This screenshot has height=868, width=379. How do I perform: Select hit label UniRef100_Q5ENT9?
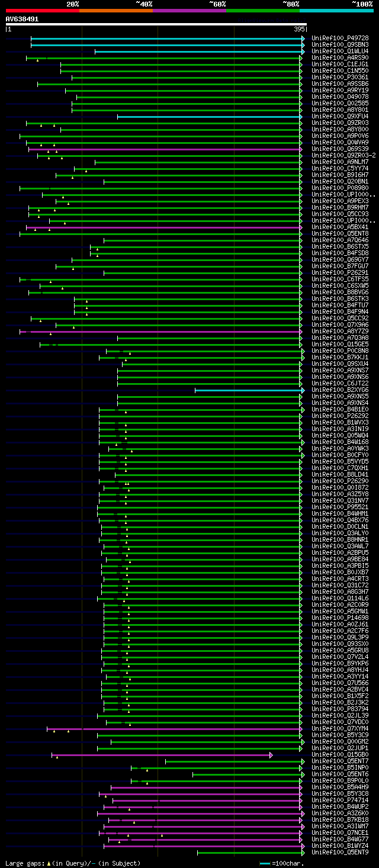pos(340,852)
